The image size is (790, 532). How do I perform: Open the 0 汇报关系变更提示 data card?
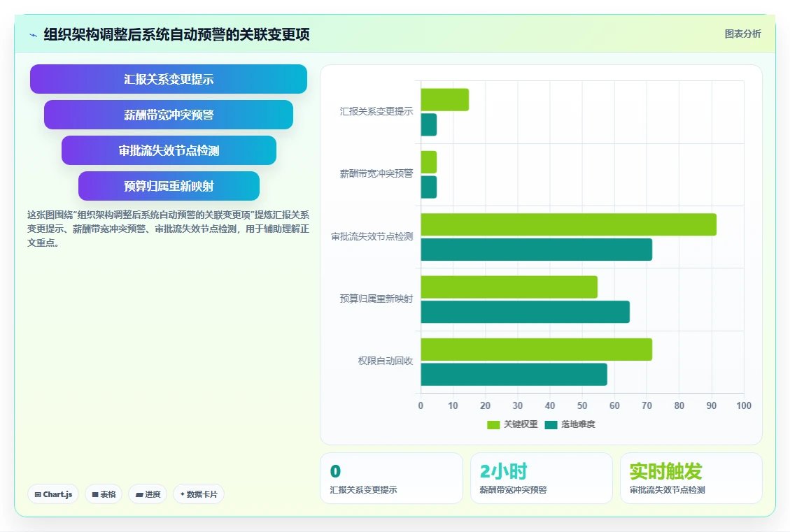click(391, 478)
